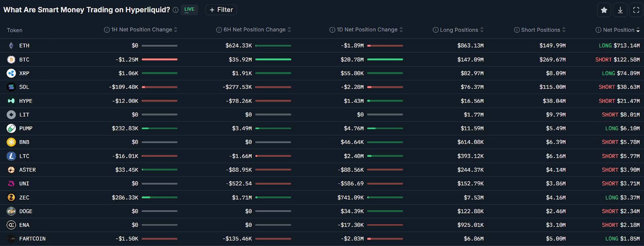This screenshot has height=246, width=644.
Task: Sort by Net Position column
Action: 638,30
